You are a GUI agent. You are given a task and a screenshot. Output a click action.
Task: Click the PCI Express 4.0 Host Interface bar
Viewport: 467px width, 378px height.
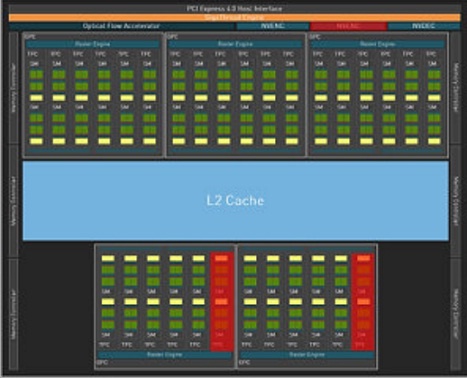pyautogui.click(x=234, y=8)
